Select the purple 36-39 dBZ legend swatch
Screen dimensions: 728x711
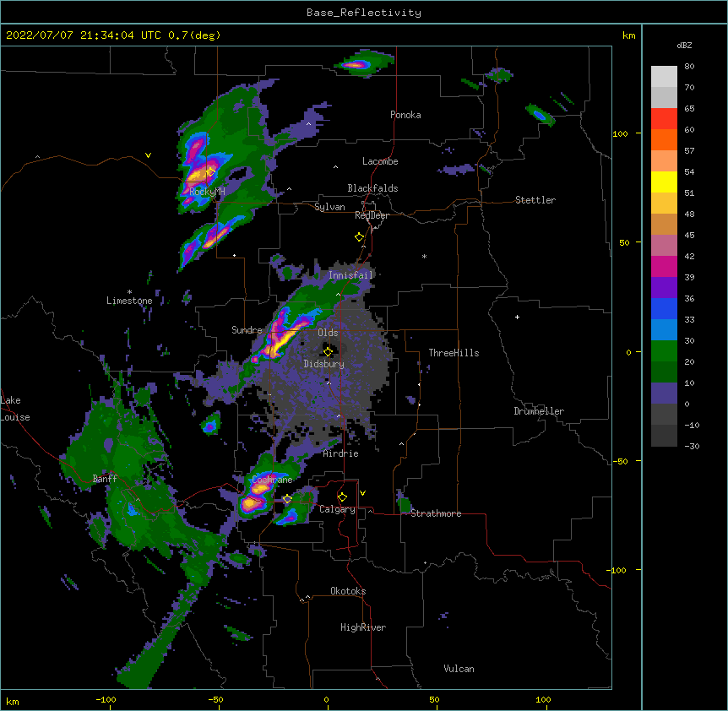point(664,288)
